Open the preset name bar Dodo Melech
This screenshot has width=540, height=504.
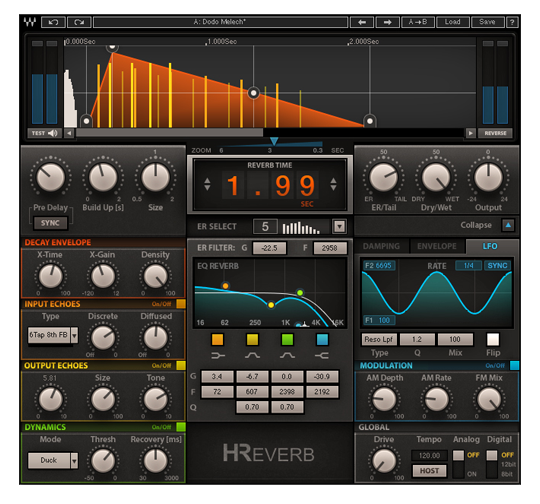click(220, 22)
